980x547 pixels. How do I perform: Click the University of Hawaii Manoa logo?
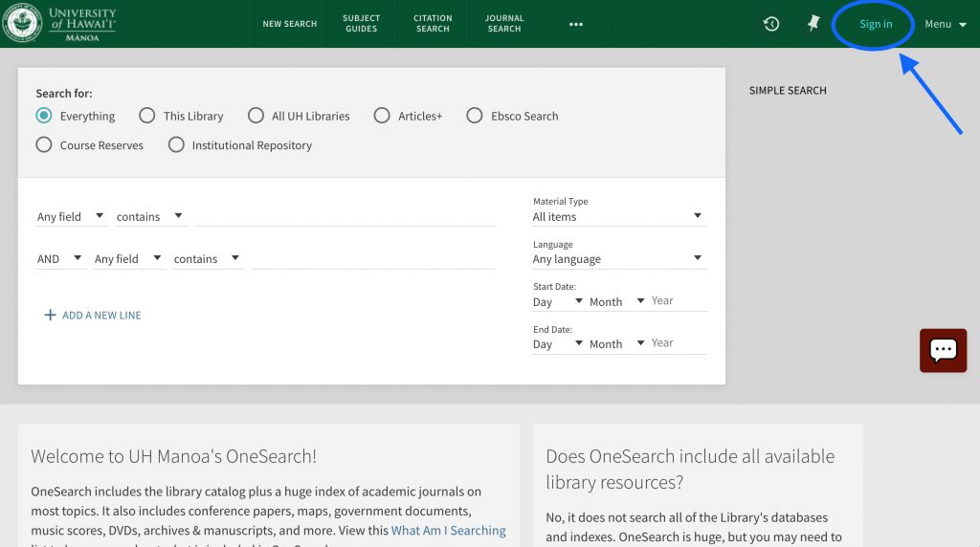coord(60,23)
